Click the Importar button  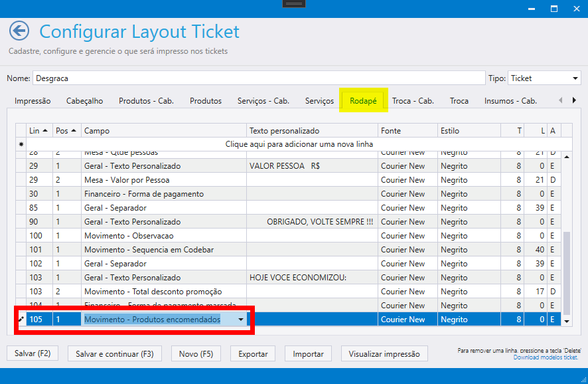click(308, 353)
